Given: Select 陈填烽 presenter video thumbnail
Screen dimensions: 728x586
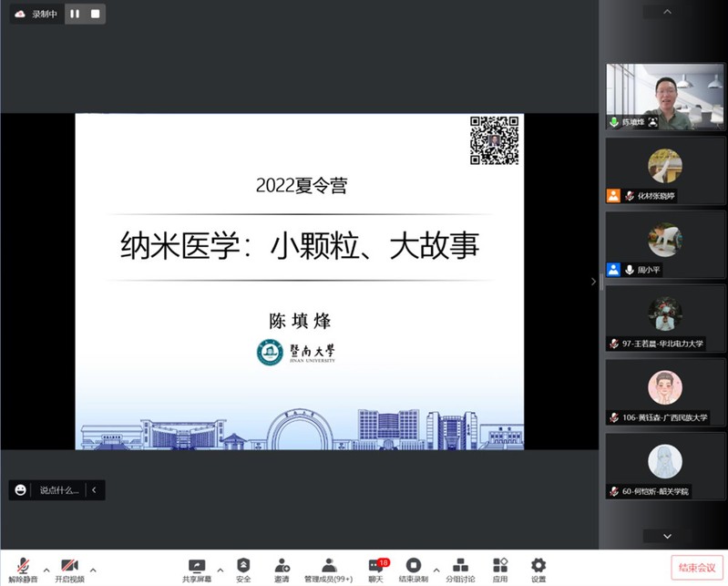Looking at the screenshot, I should pos(665,97).
